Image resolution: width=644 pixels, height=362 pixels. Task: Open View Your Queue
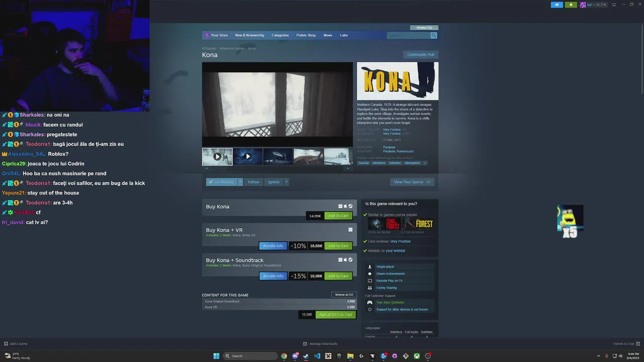pyautogui.click(x=412, y=182)
